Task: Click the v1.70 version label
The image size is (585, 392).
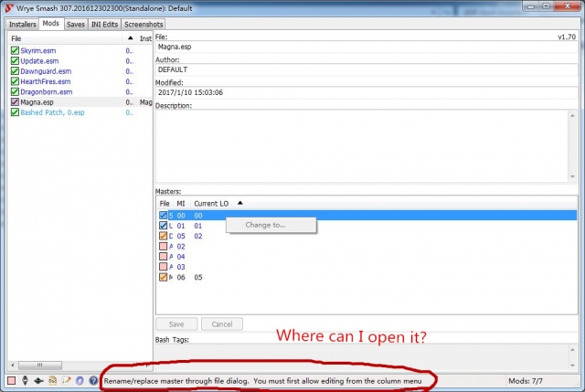Action: point(567,37)
